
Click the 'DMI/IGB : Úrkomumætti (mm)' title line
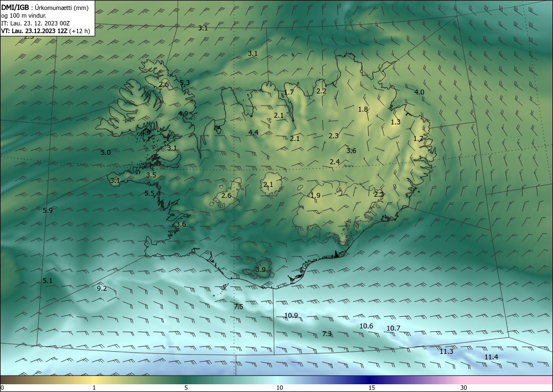(x=45, y=7)
